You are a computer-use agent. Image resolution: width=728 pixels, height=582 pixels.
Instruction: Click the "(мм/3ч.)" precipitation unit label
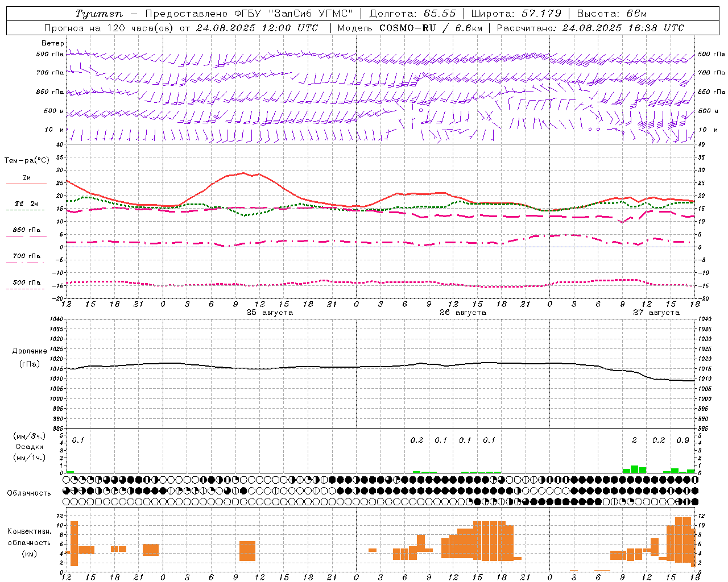pyautogui.click(x=29, y=436)
